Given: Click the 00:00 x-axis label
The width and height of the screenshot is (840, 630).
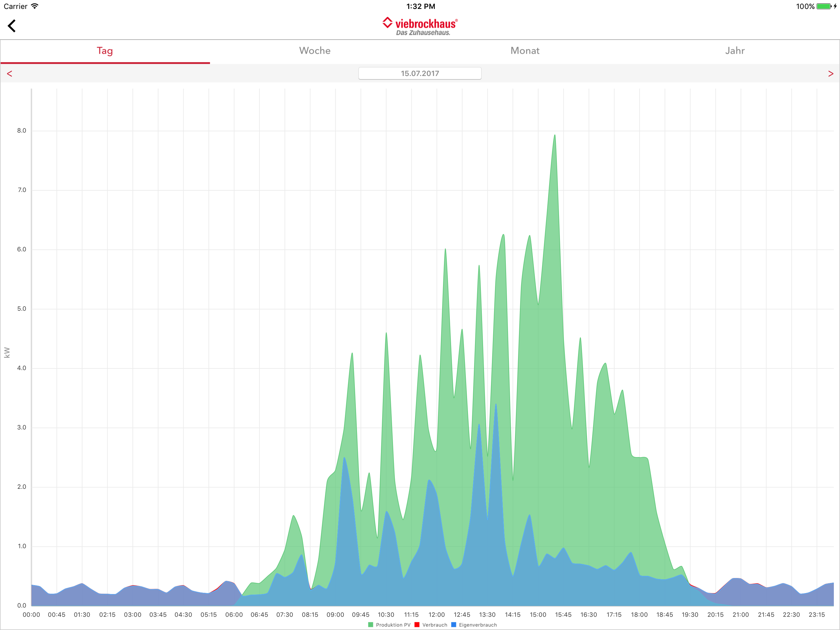Looking at the screenshot, I should tap(31, 614).
